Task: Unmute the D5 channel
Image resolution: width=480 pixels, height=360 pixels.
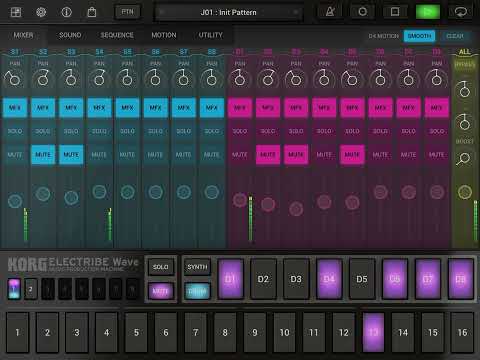Action: (352, 155)
